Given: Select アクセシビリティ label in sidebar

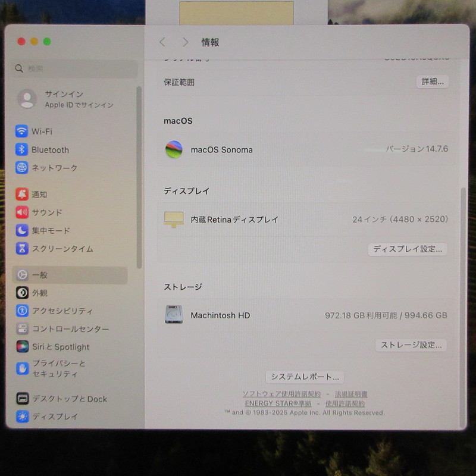Looking at the screenshot, I should [x=62, y=311].
